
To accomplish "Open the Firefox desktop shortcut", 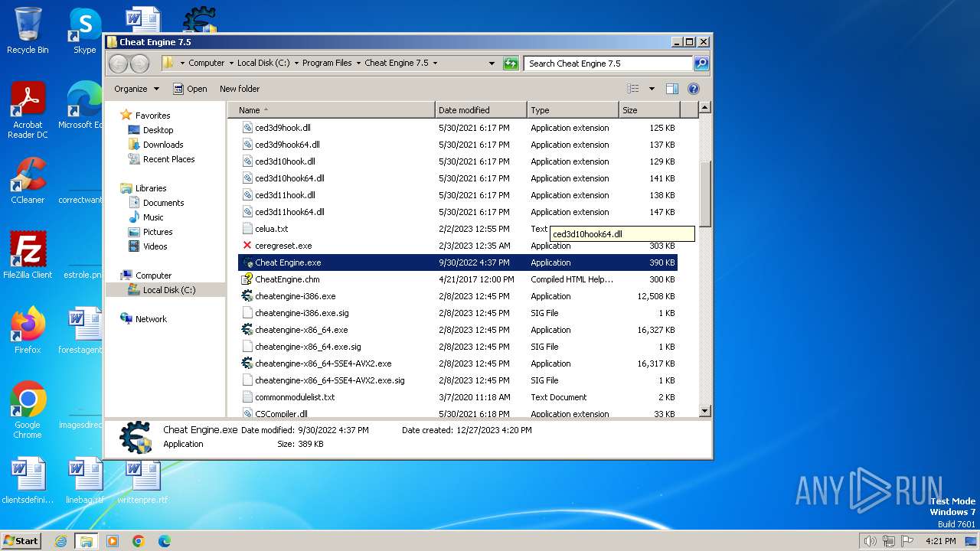I will click(x=28, y=330).
